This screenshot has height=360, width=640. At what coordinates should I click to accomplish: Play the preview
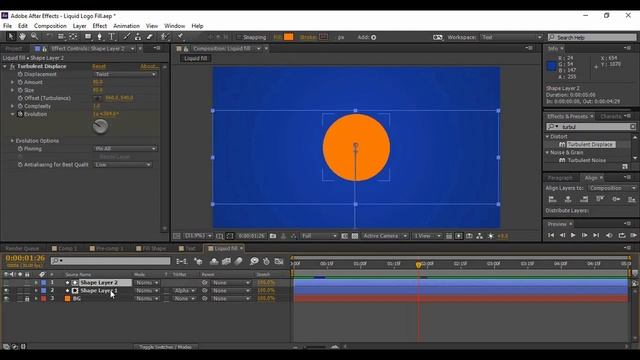click(573, 235)
